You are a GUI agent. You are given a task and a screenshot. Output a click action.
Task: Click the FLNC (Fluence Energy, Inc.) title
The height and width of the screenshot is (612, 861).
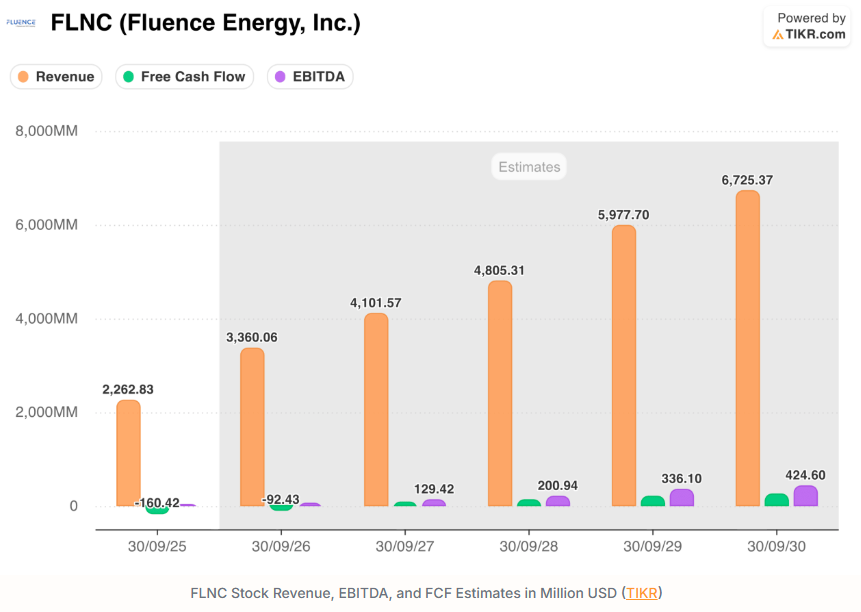(x=205, y=24)
